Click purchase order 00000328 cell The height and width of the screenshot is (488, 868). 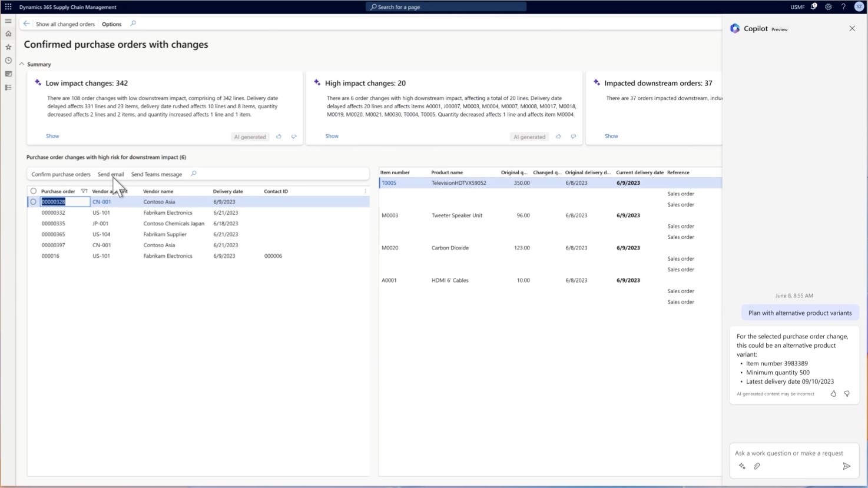pos(65,202)
